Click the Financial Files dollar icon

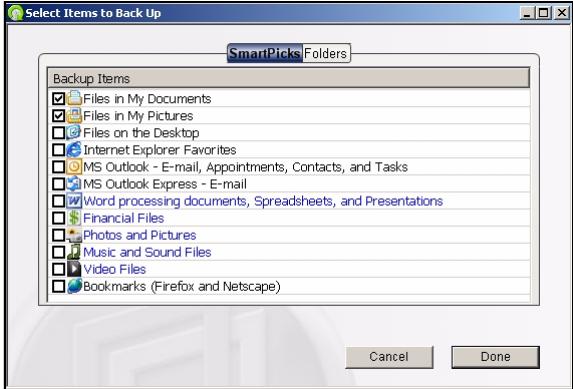[74, 218]
